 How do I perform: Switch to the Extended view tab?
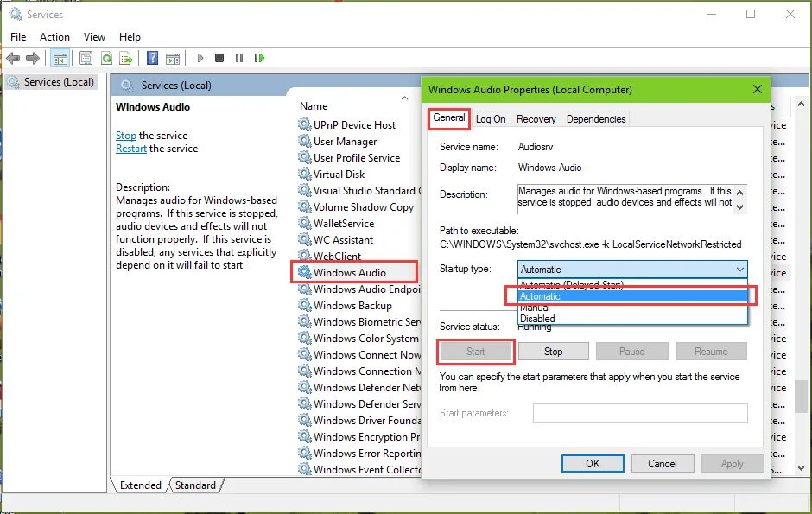click(x=140, y=485)
